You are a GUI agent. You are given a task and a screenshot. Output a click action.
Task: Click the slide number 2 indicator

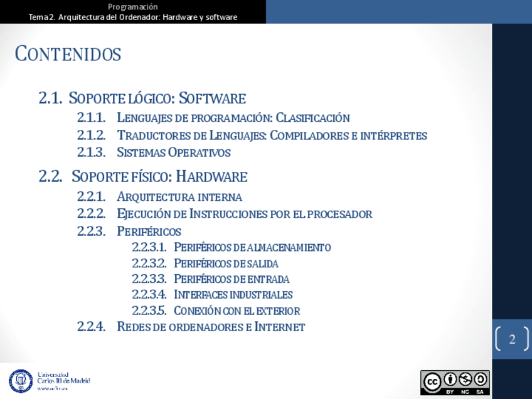512,339
